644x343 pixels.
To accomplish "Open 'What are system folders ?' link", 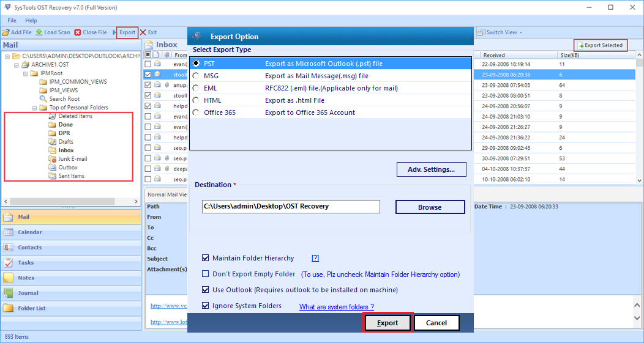I will coord(336,307).
